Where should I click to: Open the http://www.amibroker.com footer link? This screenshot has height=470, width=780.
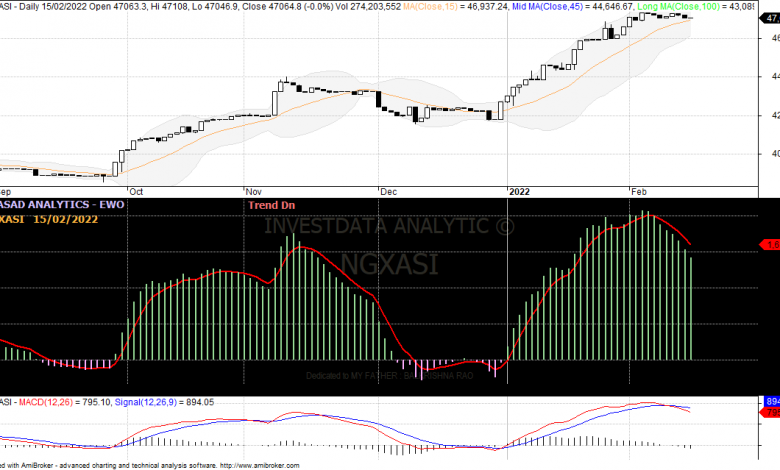260,466
